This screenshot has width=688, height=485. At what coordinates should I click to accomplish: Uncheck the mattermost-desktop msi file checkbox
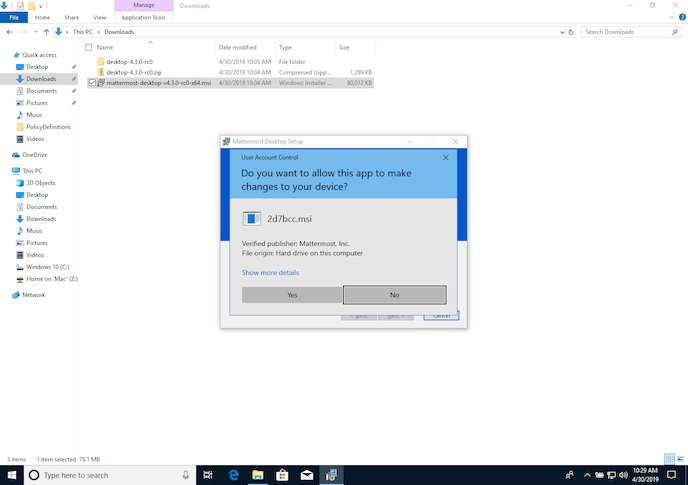pos(93,84)
